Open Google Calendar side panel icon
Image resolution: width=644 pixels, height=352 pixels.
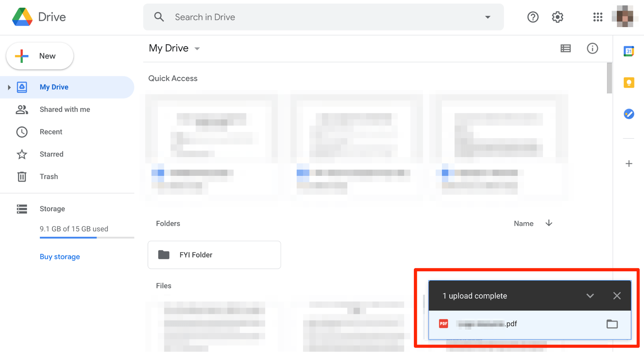pos(629,51)
